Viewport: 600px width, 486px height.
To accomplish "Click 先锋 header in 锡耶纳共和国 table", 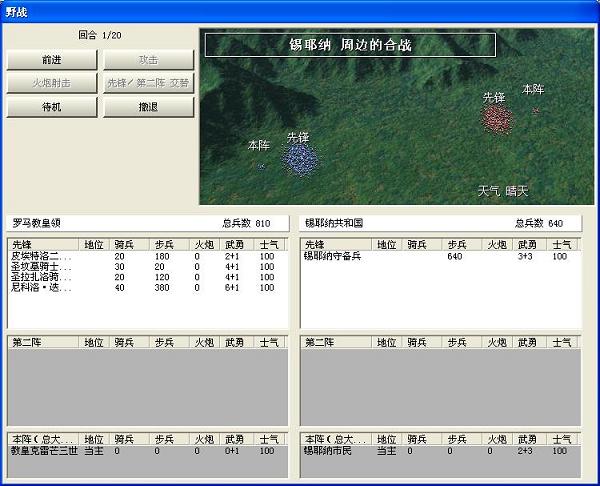I will [x=336, y=245].
